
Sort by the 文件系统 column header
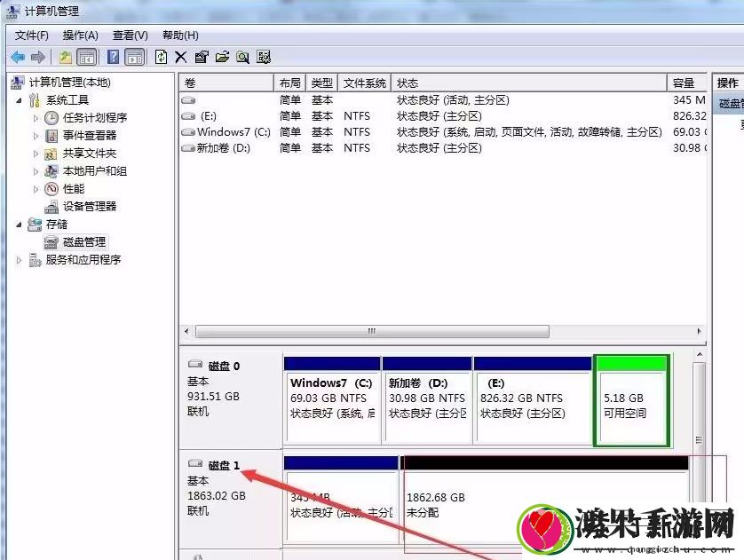pos(364,83)
